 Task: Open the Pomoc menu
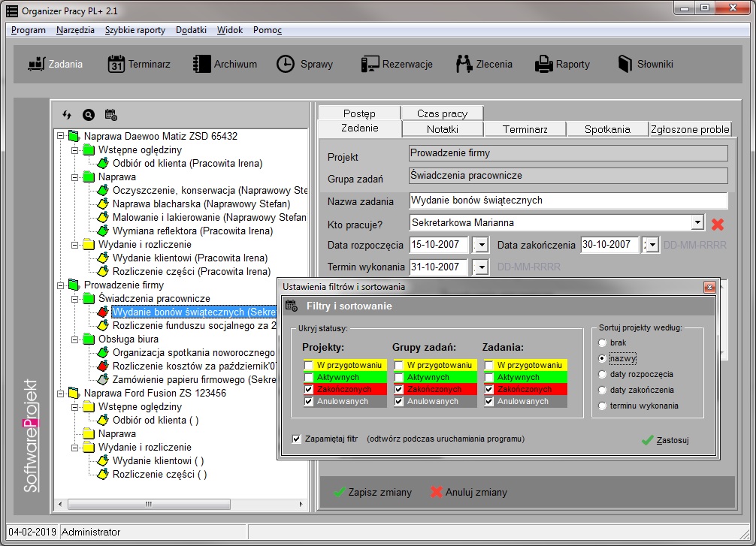coord(267,30)
